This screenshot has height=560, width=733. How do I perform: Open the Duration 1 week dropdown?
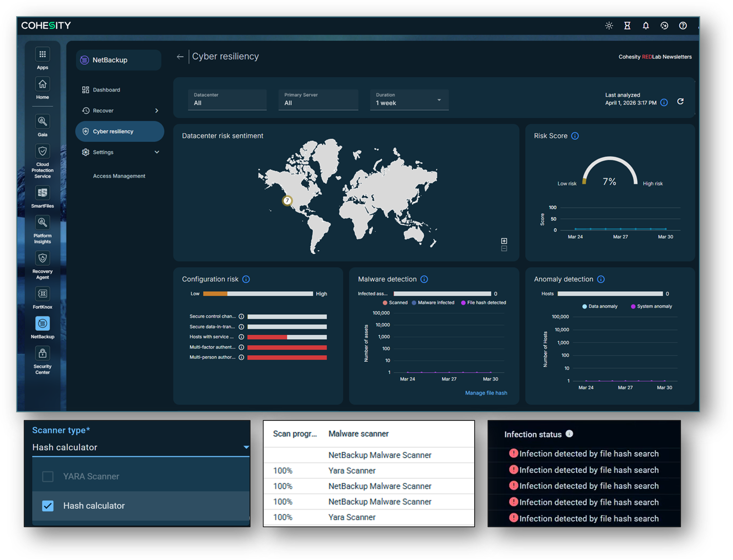click(x=409, y=100)
